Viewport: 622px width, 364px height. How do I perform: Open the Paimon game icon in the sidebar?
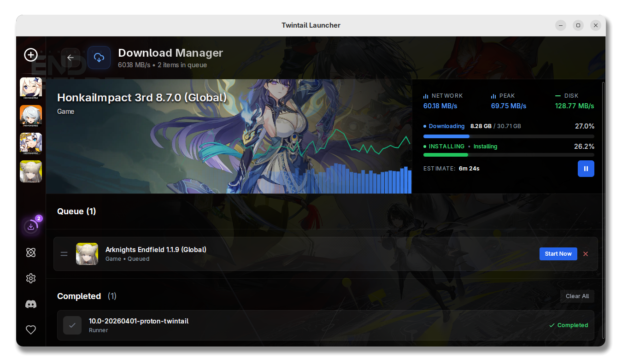(x=31, y=88)
